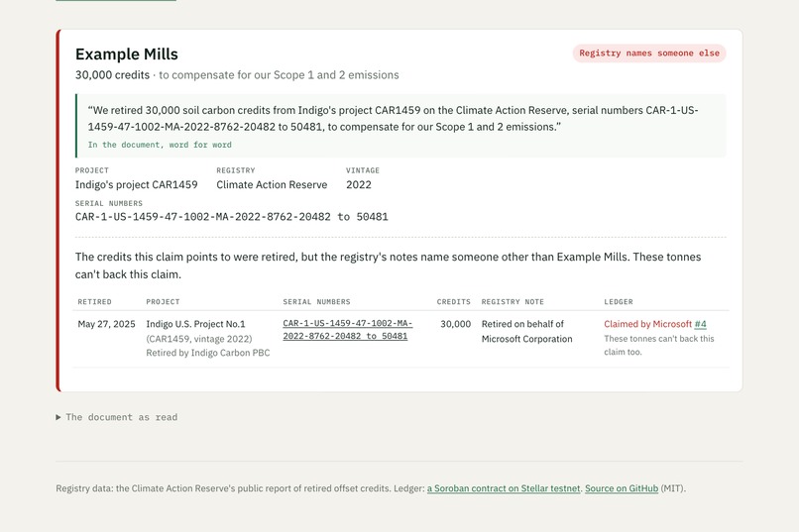Click the 'May 27, 2025' retired date cell
799x532 pixels.
[x=106, y=324]
